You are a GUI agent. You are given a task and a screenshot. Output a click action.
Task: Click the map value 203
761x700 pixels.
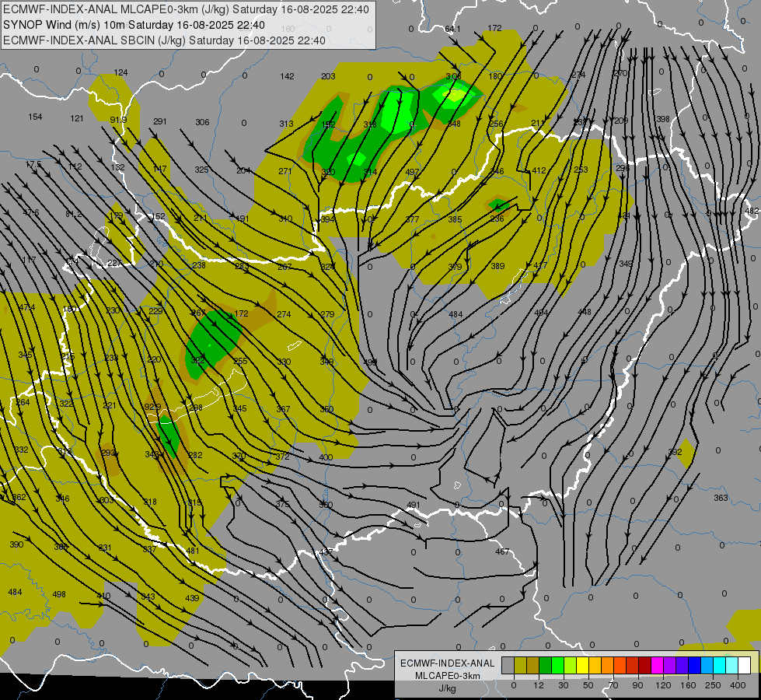(328, 76)
